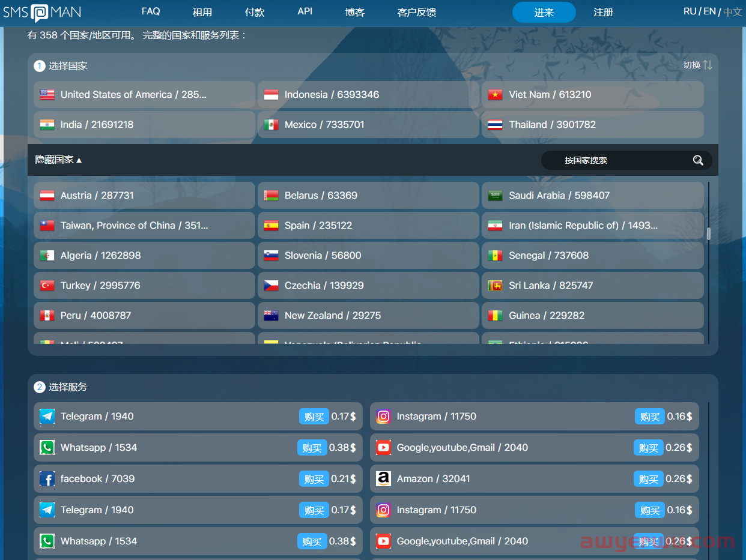Click the first Google,youtube,Gmail service icon
Image resolution: width=746 pixels, height=560 pixels.
tap(383, 448)
